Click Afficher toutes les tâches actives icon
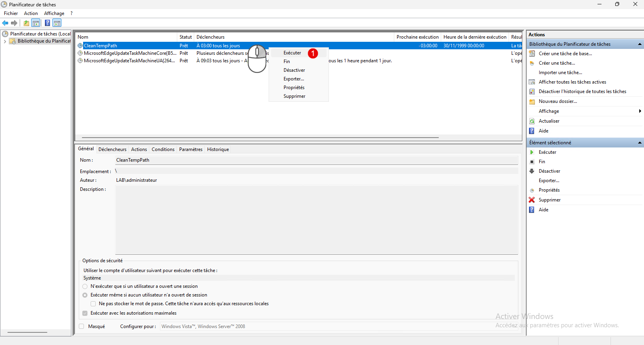The image size is (644, 345). (532, 82)
